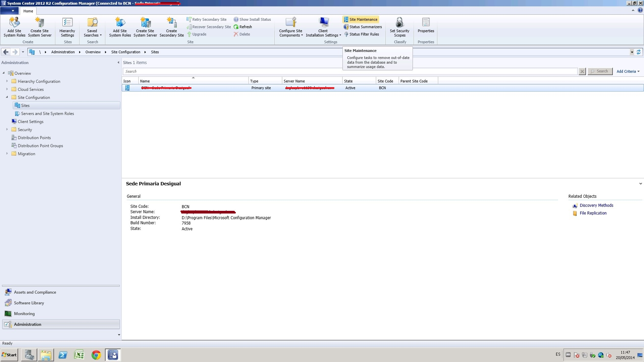Switch to the Home ribbon tab
The width and height of the screenshot is (644, 362).
(28, 11)
